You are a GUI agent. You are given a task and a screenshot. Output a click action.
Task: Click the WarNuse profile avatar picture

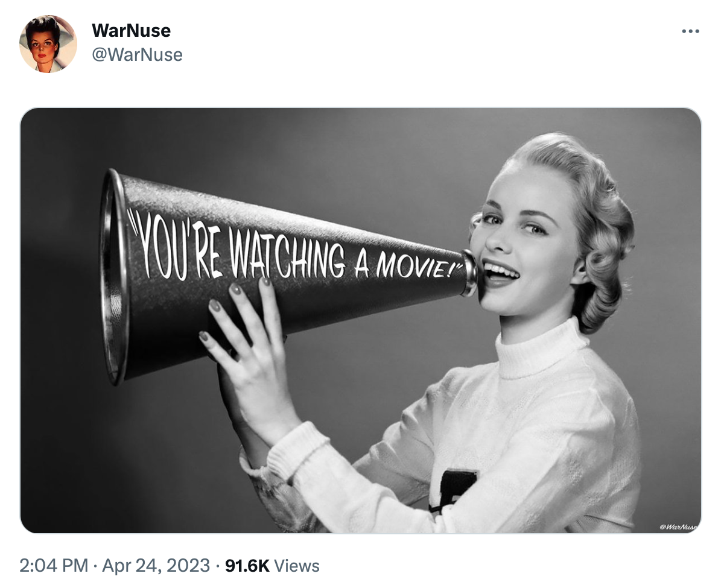point(48,43)
